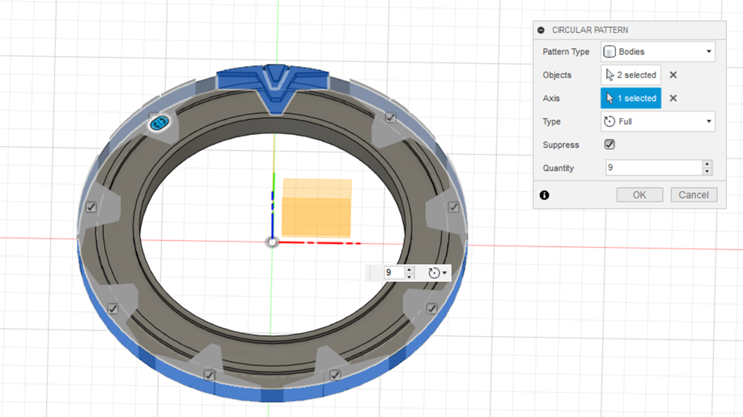
Task: Clear the Axis selection with the X
Action: click(673, 98)
